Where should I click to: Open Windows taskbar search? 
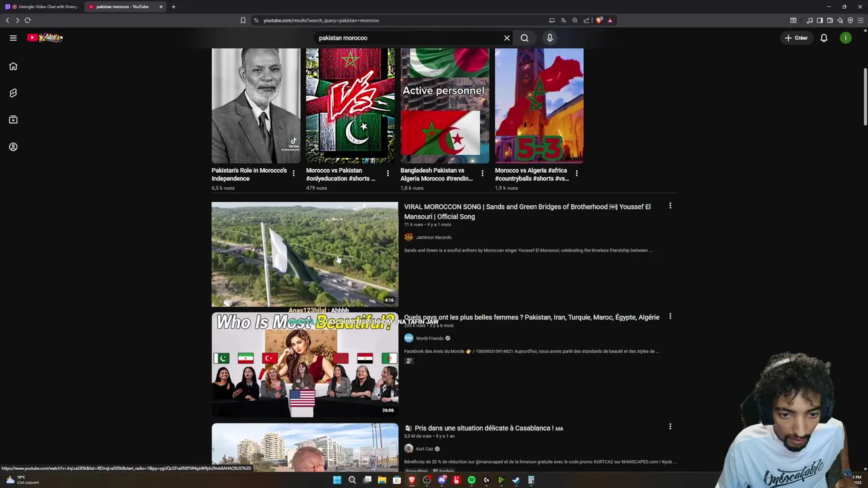point(352,480)
